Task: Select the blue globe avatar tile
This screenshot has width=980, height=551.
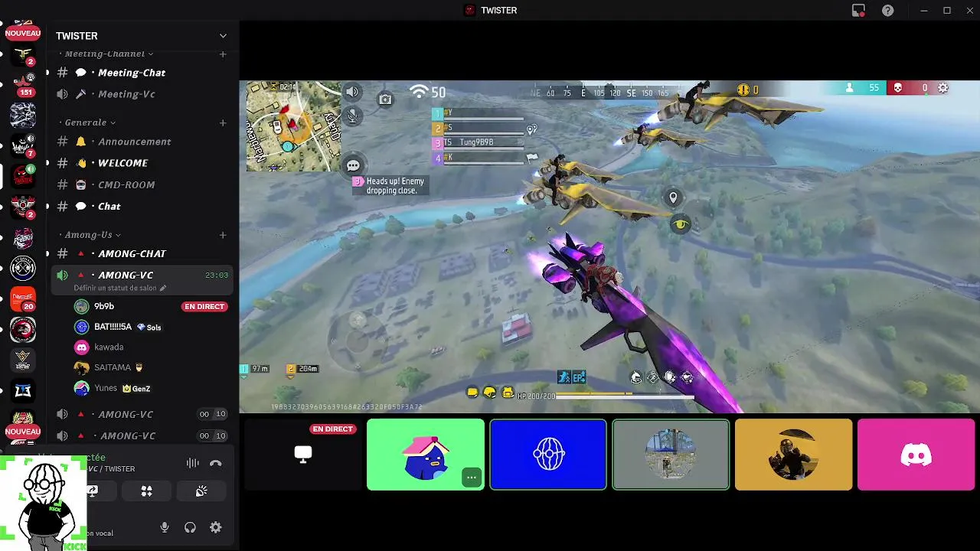Action: 548,455
